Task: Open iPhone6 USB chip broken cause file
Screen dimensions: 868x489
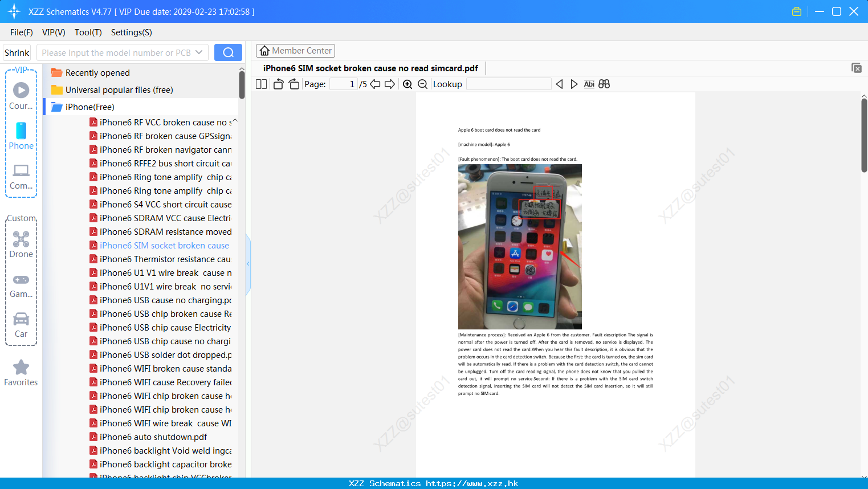Action: (161, 314)
